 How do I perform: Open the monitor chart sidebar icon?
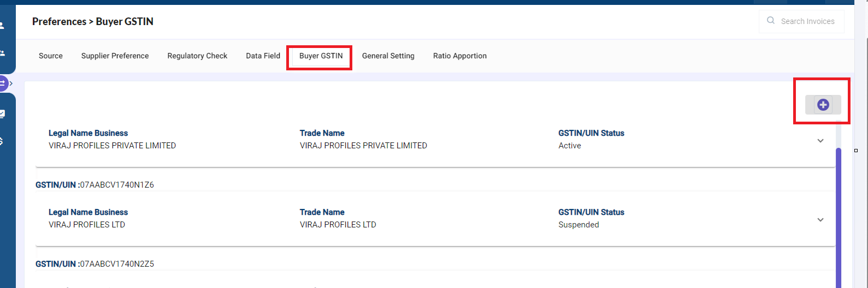2,113
